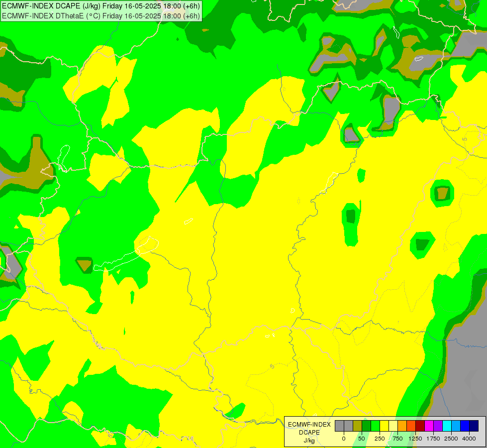487x448 pixels.
Task: Click the '0' value on the legend scale
Action: [344, 439]
